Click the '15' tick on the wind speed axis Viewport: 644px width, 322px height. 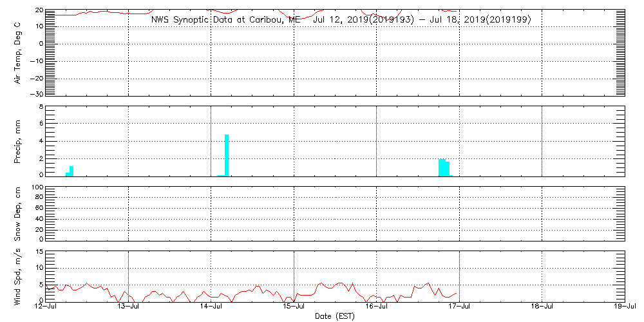tap(38, 252)
